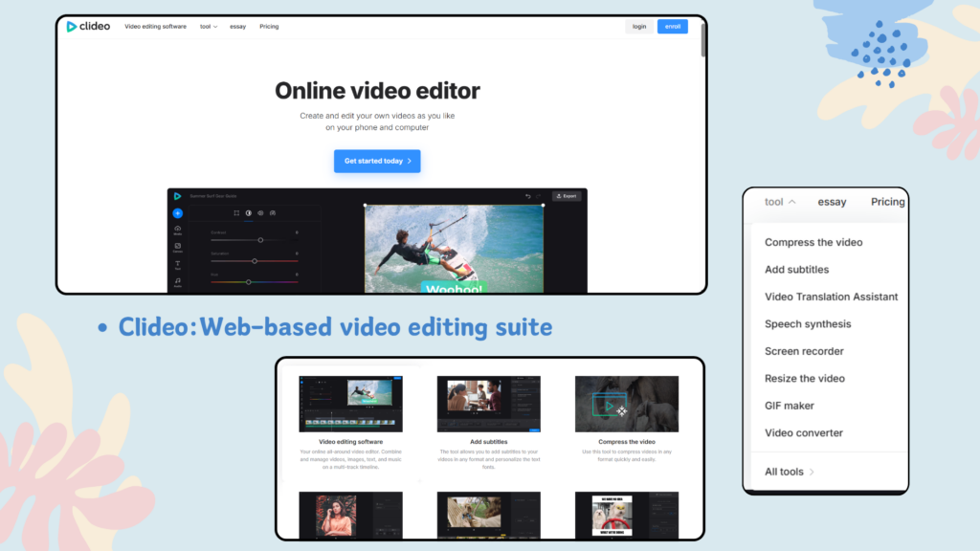Choose Resize the video menu entry
The height and width of the screenshot is (551, 980).
[804, 379]
